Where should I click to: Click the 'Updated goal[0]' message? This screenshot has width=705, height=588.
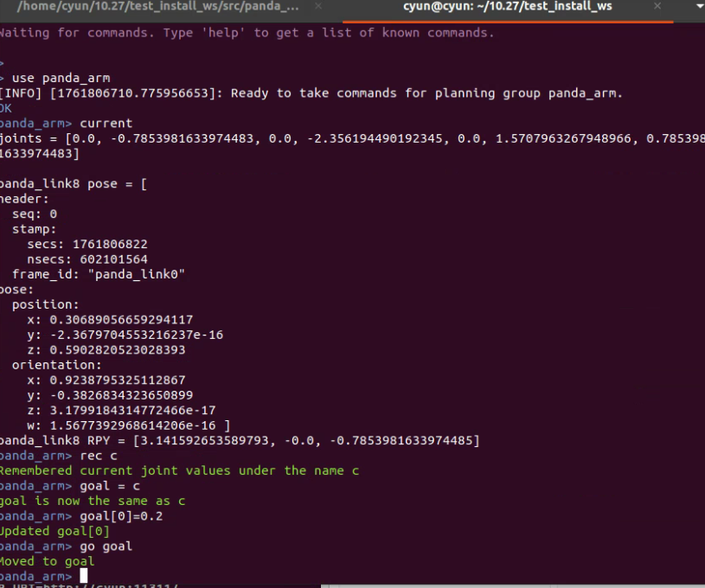pyautogui.click(x=54, y=531)
